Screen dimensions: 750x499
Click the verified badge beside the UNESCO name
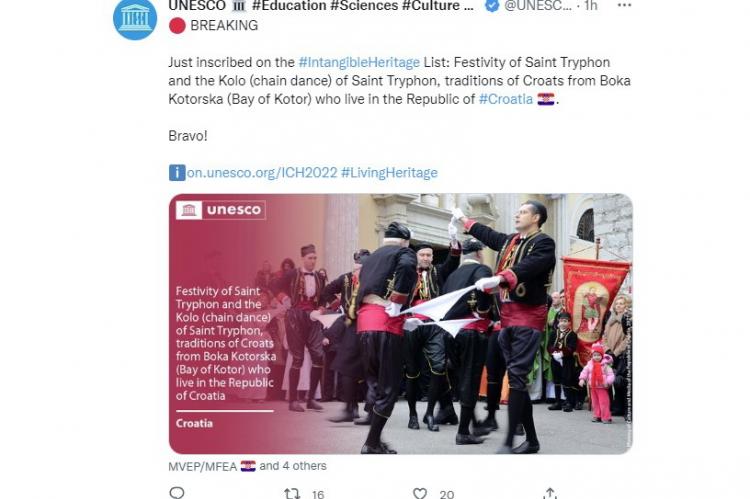coord(492,6)
